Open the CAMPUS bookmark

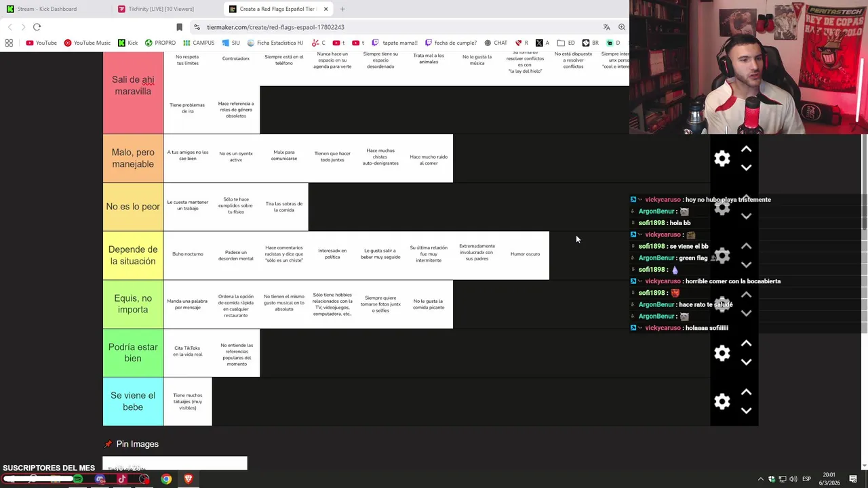(198, 43)
